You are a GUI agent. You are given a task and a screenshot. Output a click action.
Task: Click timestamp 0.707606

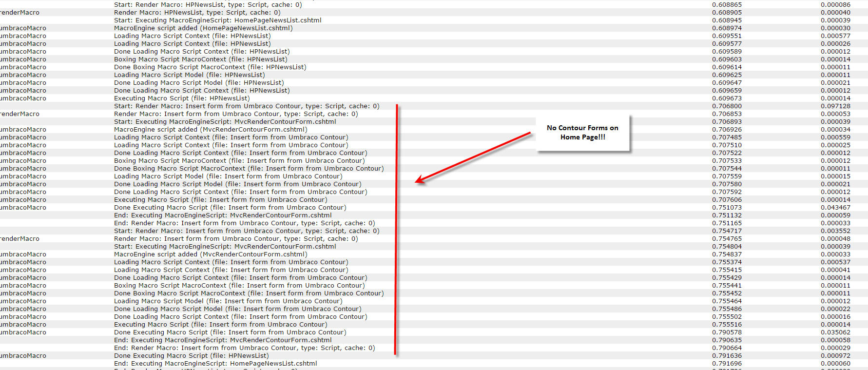click(x=727, y=200)
